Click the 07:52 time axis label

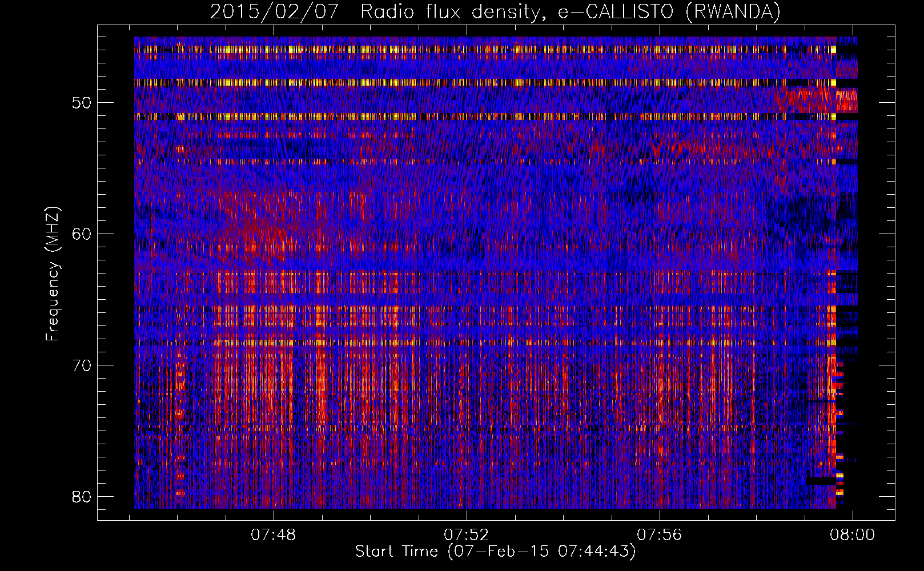(467, 534)
